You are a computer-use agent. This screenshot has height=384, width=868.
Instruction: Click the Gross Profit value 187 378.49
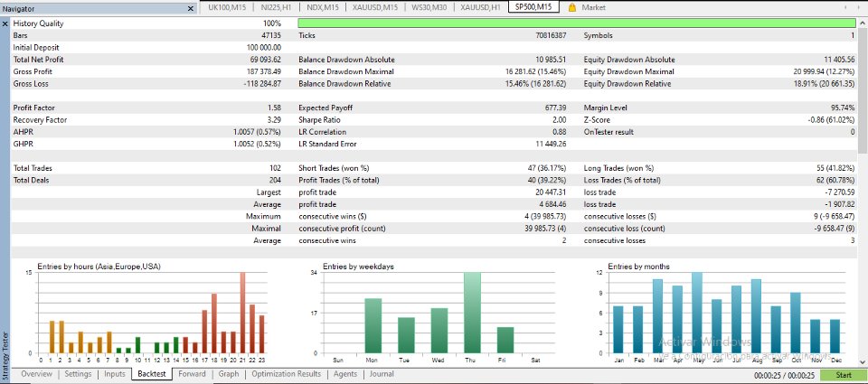263,72
